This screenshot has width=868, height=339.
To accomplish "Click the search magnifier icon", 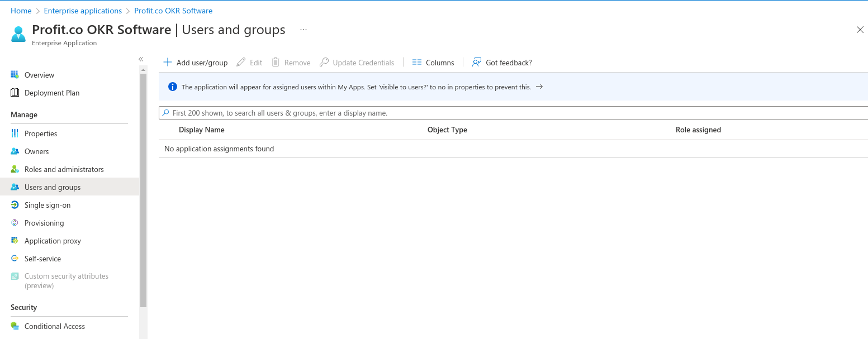I will [165, 113].
